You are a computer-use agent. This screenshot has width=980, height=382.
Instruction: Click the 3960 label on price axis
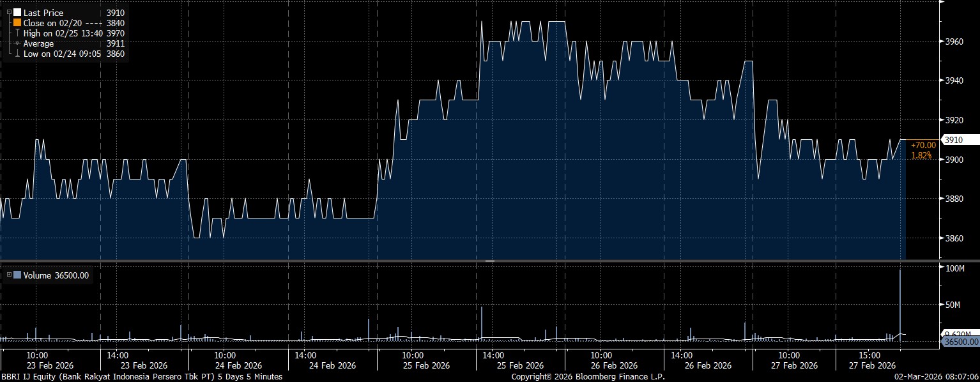point(954,42)
